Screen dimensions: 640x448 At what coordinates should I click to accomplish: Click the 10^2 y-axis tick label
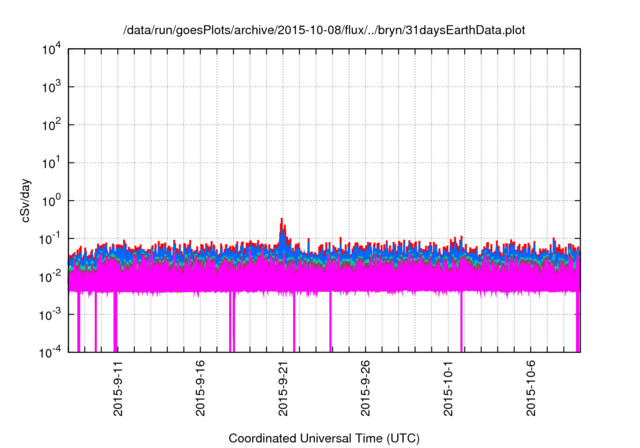coord(51,125)
